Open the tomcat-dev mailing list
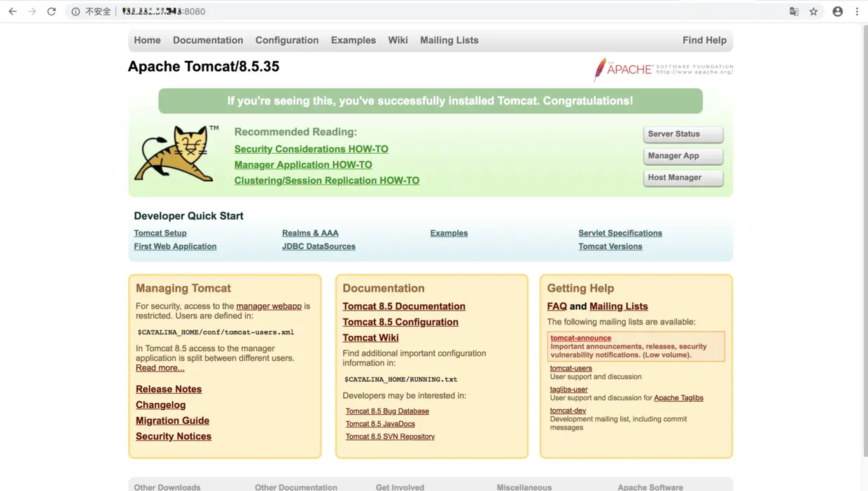 pos(568,411)
